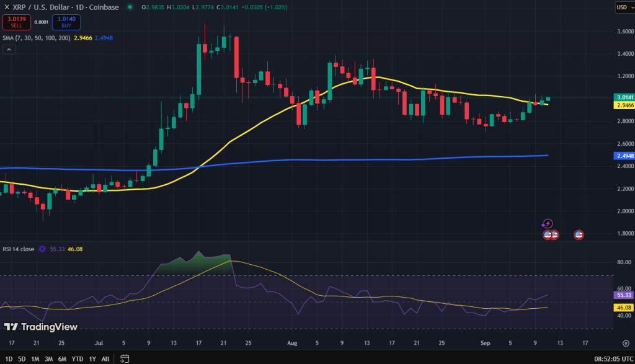
Task: Click the Sep label on time axis
Action: click(485, 343)
